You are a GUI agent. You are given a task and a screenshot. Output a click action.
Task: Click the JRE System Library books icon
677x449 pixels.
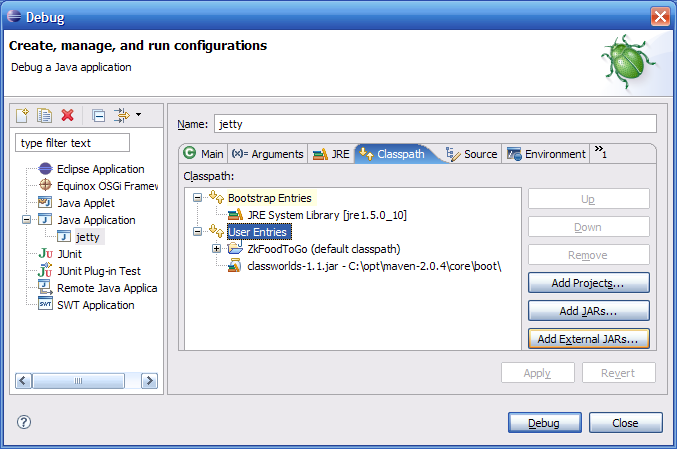coord(235,214)
